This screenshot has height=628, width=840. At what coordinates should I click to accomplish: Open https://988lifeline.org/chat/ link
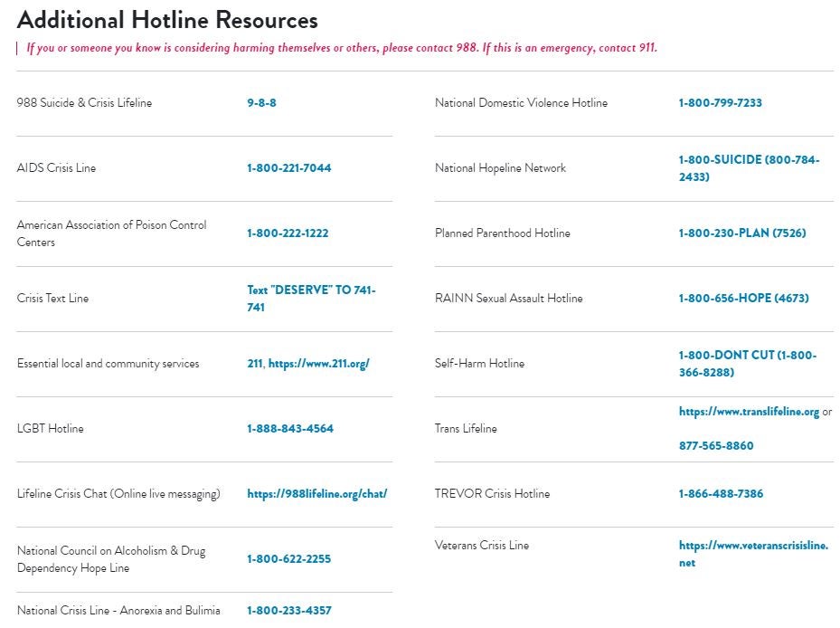[317, 494]
